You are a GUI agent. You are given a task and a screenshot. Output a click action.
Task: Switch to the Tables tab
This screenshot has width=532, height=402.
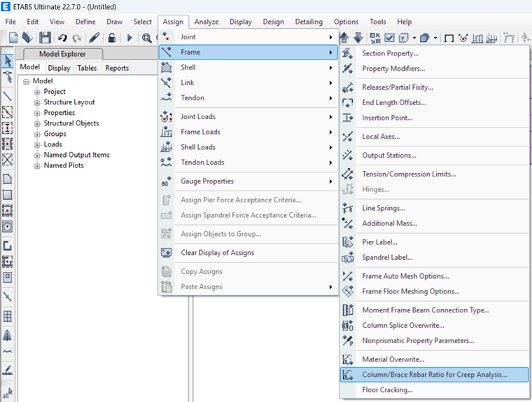coord(87,68)
